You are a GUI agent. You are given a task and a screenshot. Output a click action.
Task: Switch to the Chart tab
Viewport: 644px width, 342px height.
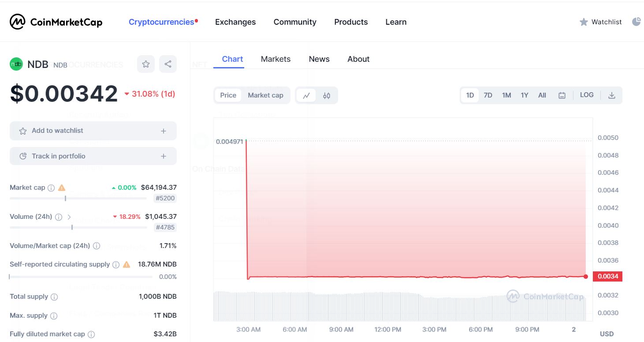[232, 59]
